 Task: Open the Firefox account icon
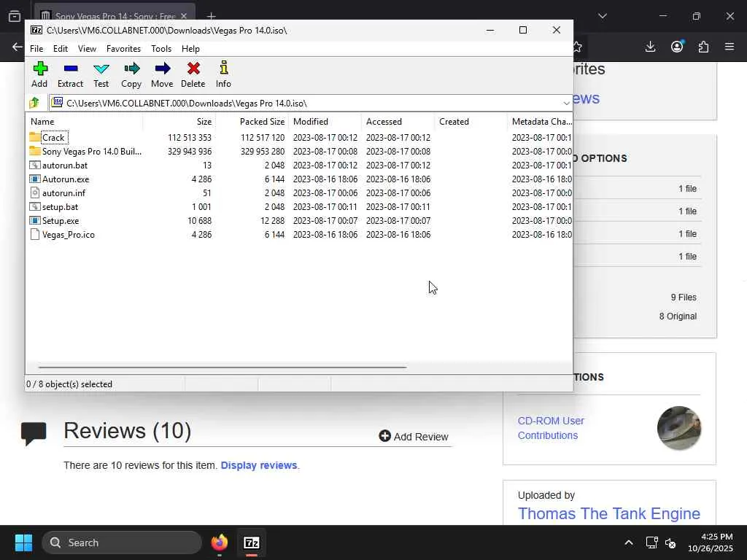click(677, 46)
